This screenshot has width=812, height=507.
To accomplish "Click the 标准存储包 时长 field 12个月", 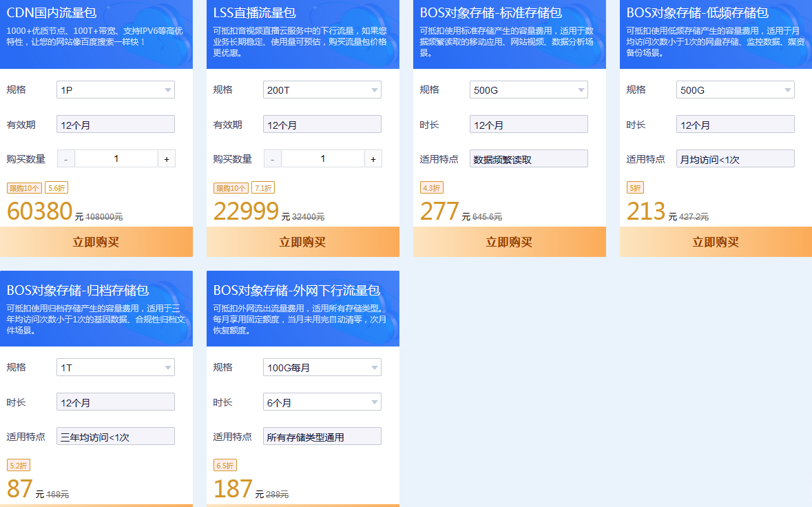I will click(529, 124).
